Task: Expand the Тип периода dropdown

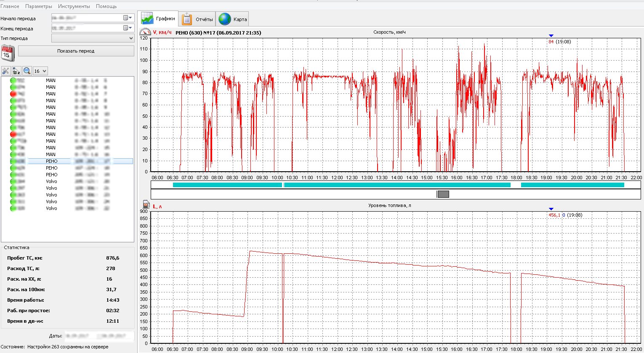Action: pos(131,38)
